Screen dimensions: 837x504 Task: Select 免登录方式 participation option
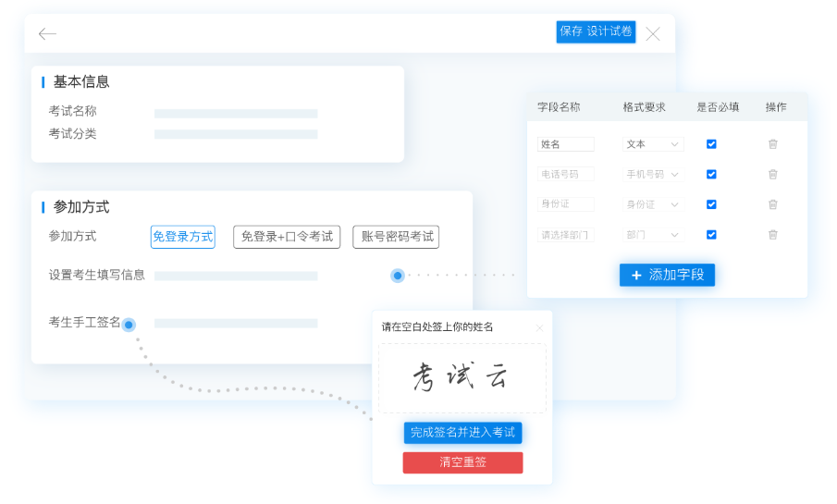182,237
